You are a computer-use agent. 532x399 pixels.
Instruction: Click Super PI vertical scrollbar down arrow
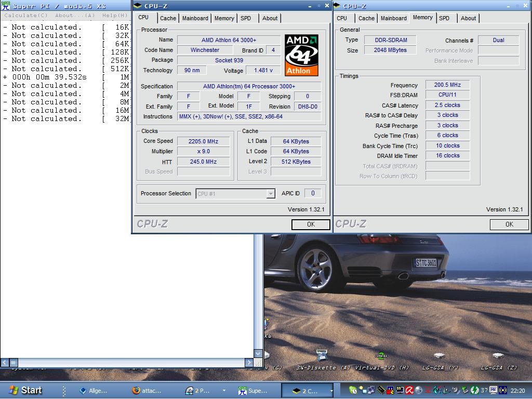click(258, 353)
